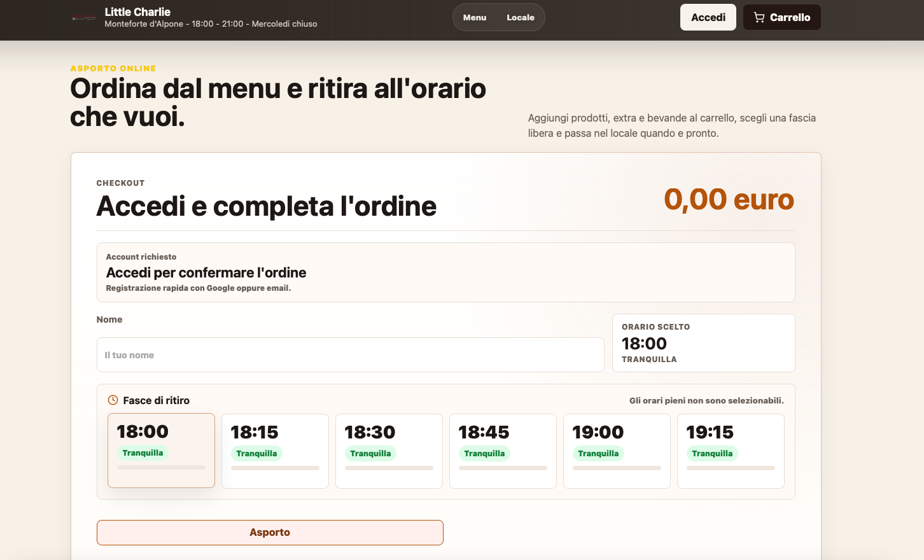Click the Accedi per confermare l'ordine card

pos(445,272)
